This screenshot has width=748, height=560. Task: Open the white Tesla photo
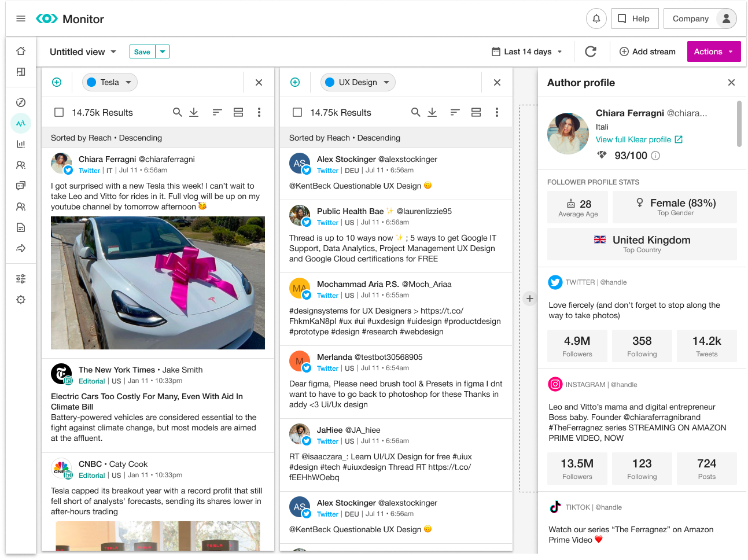[x=158, y=283]
